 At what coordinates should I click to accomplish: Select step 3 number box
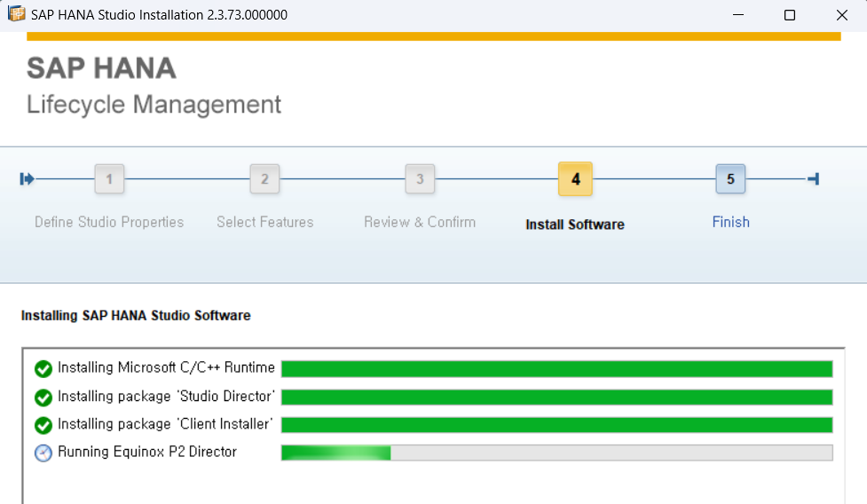[421, 179]
